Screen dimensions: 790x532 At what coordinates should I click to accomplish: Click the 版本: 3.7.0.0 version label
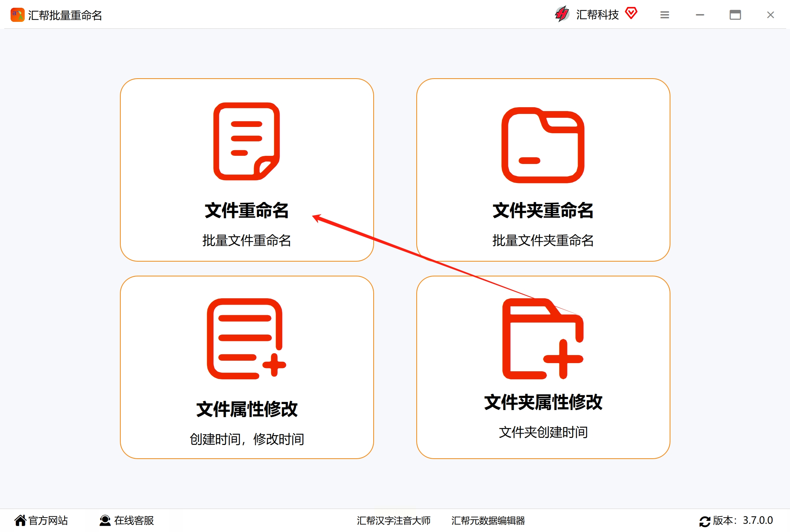[x=743, y=520]
